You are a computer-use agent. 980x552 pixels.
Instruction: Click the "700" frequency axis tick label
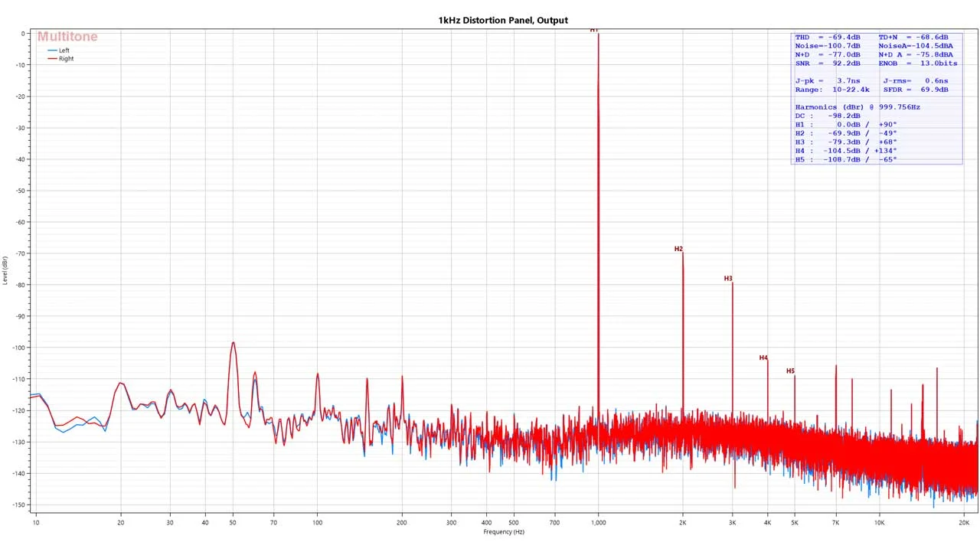point(555,523)
